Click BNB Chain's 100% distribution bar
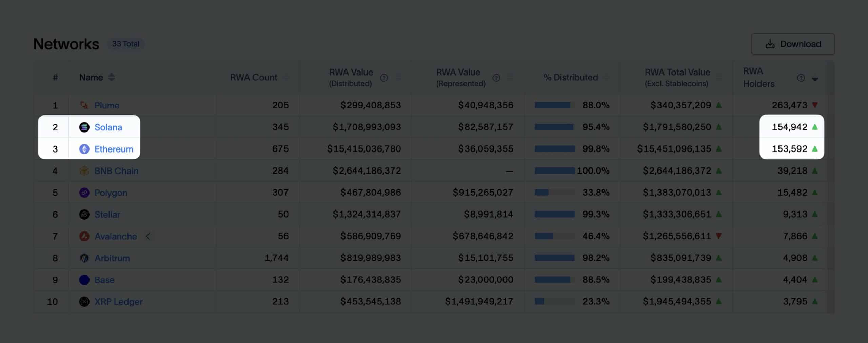This screenshot has width=868, height=343. coord(554,171)
